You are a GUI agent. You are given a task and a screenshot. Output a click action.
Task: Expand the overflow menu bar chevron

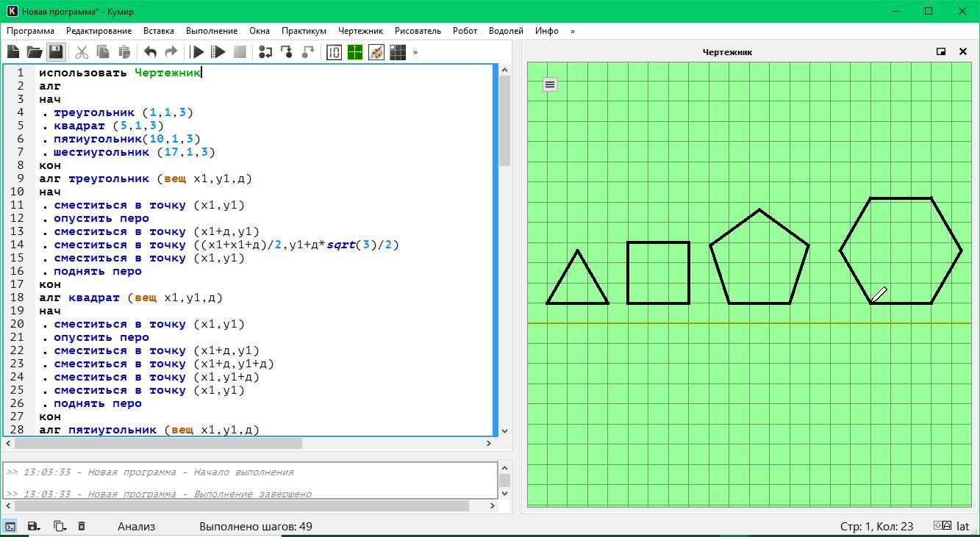(573, 31)
